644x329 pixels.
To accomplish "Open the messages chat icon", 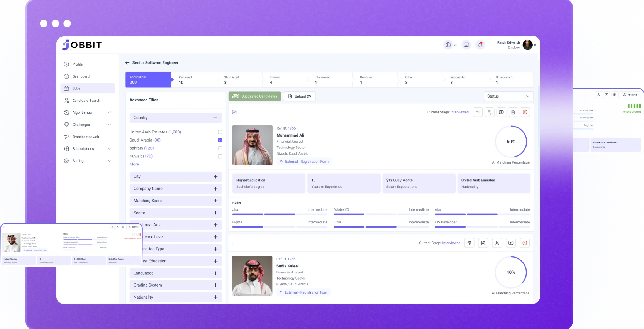I will (466, 45).
